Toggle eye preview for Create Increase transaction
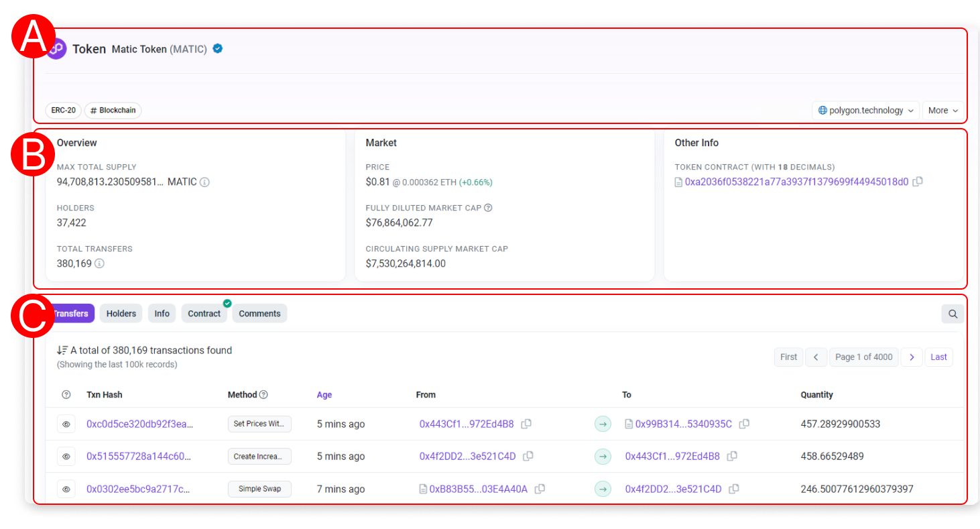 [x=66, y=457]
